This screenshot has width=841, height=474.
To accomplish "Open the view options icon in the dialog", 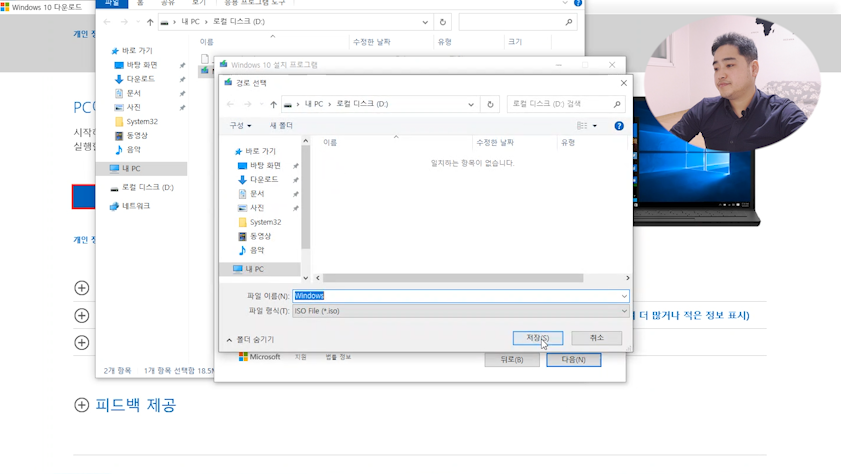I will point(582,125).
